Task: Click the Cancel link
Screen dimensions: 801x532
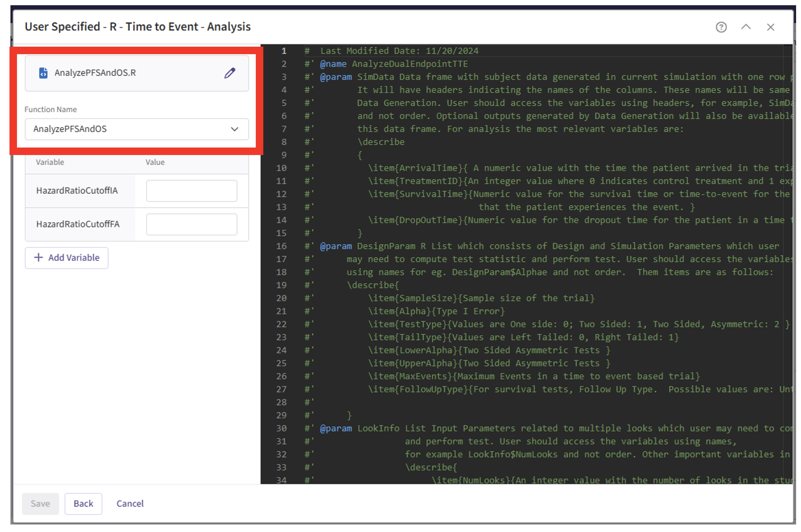Action: [130, 504]
